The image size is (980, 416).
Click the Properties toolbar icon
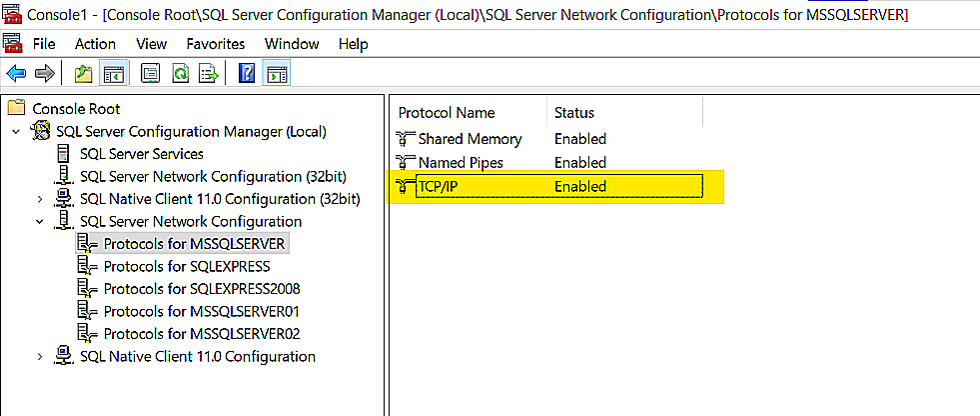click(x=151, y=74)
